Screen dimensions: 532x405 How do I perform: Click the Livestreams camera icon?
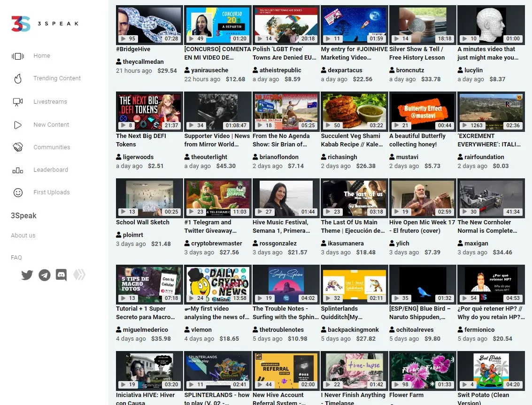click(18, 102)
